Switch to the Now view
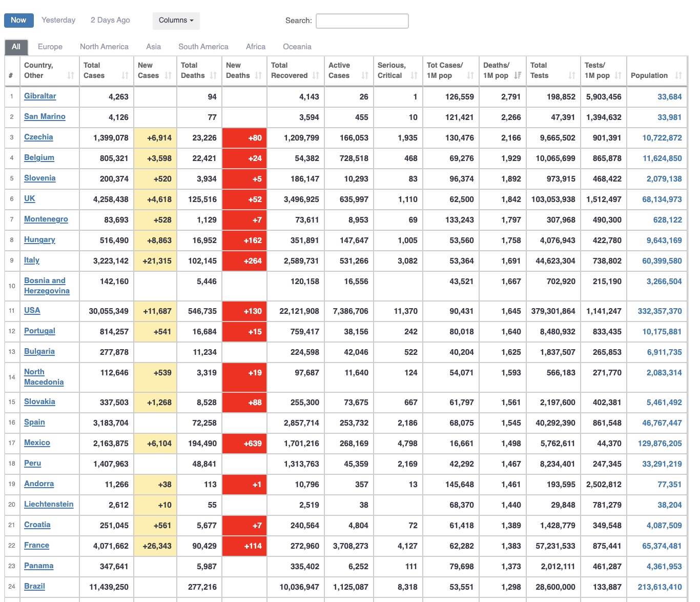 (x=19, y=20)
